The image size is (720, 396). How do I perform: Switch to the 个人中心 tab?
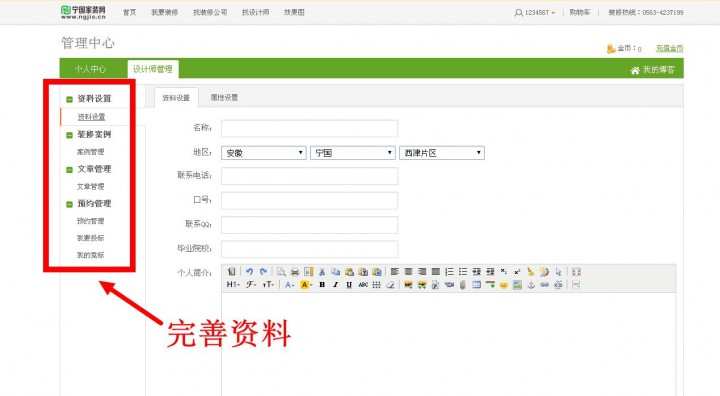point(90,69)
